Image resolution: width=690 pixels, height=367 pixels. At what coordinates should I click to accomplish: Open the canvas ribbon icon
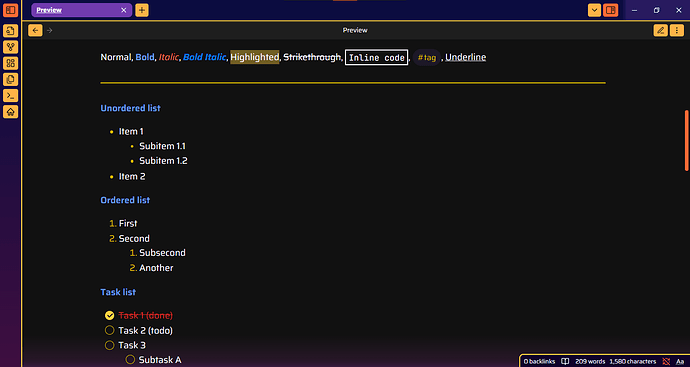11,63
